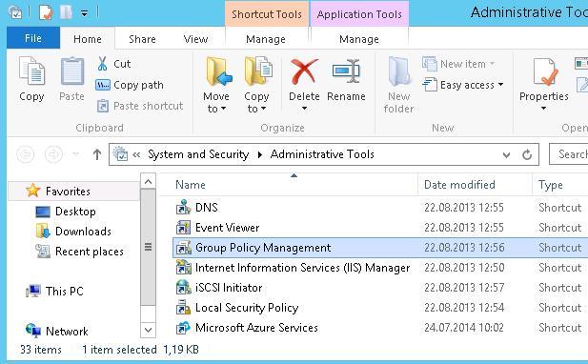Screen dimensions: 588x364
Task: Click the Group Policy Management icon
Action: (183, 248)
